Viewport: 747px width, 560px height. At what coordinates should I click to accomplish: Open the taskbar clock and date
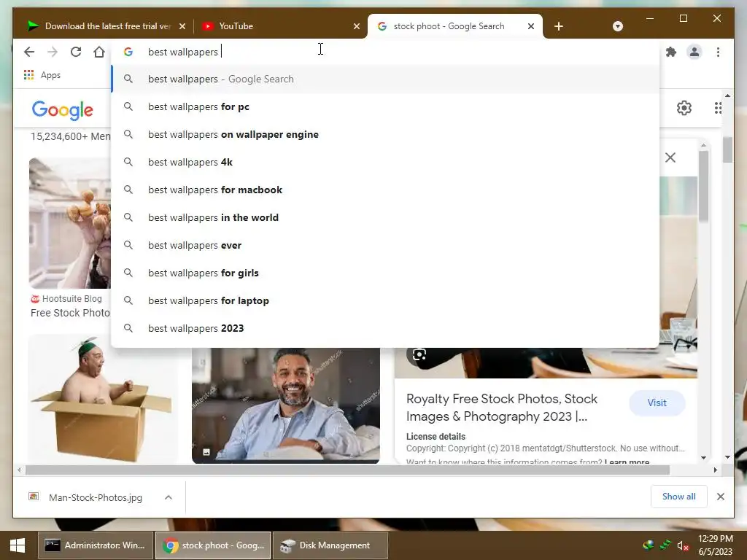point(715,545)
